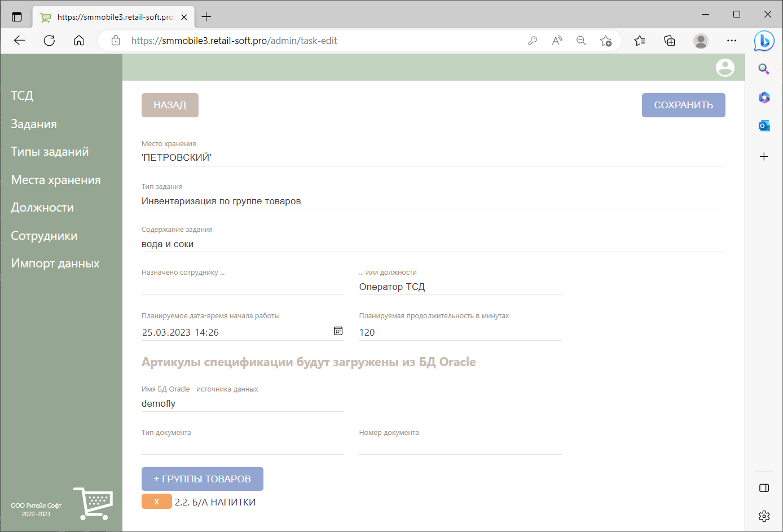Add this page to favorites star icon
783x532 pixels.
click(606, 41)
